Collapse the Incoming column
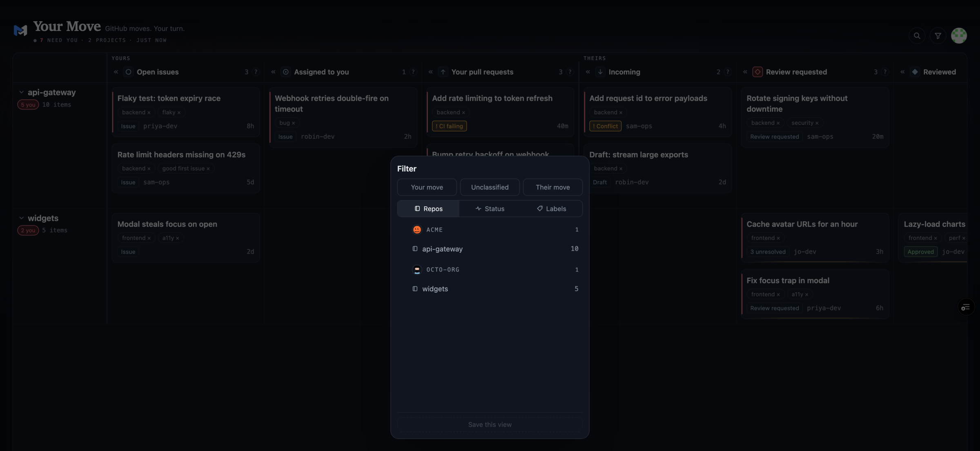The height and width of the screenshot is (451, 980). click(588, 72)
